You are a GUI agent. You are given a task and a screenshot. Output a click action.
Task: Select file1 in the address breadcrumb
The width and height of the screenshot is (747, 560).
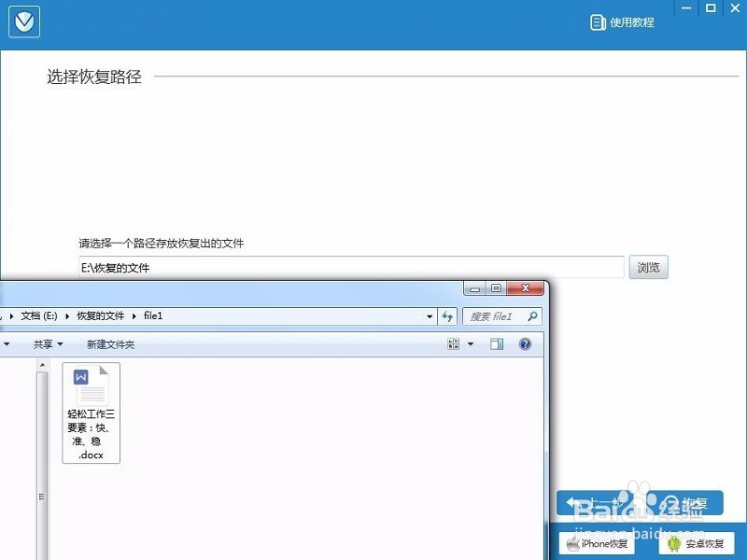click(153, 316)
